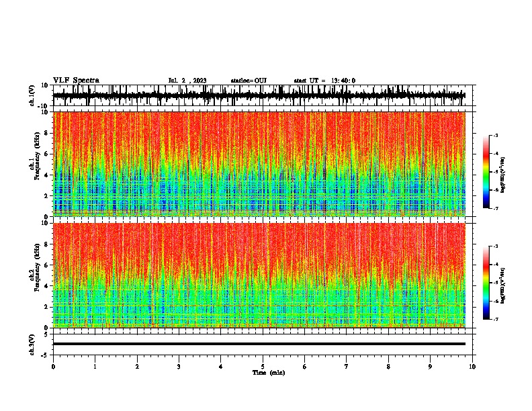Click time axis tick label "2"
Screen dimensions: 532x411
pos(137,367)
